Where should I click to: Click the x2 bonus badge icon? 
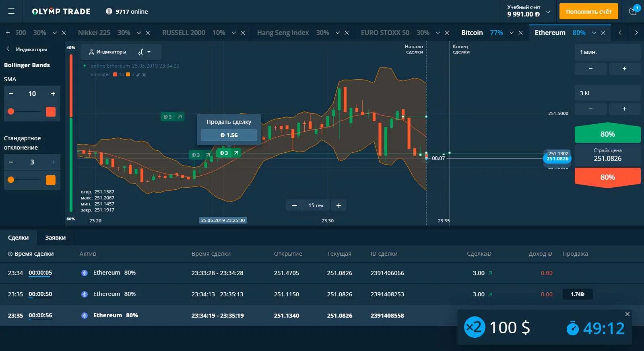475,327
